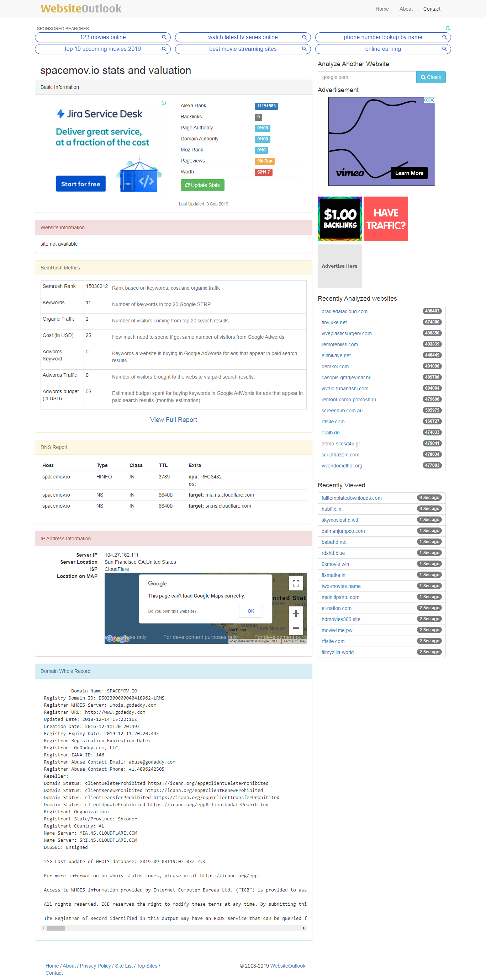Focus the website domain input field
Viewport: 486px width, 980px height.
pos(367,77)
